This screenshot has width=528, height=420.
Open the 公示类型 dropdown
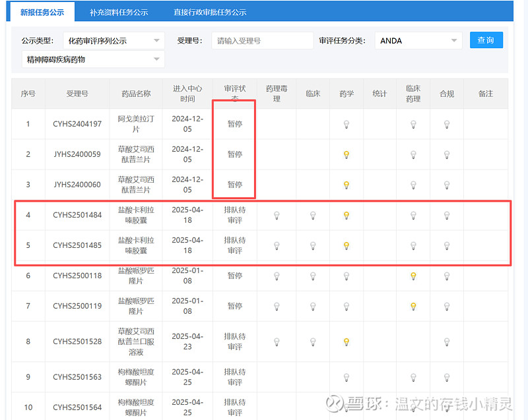[114, 41]
